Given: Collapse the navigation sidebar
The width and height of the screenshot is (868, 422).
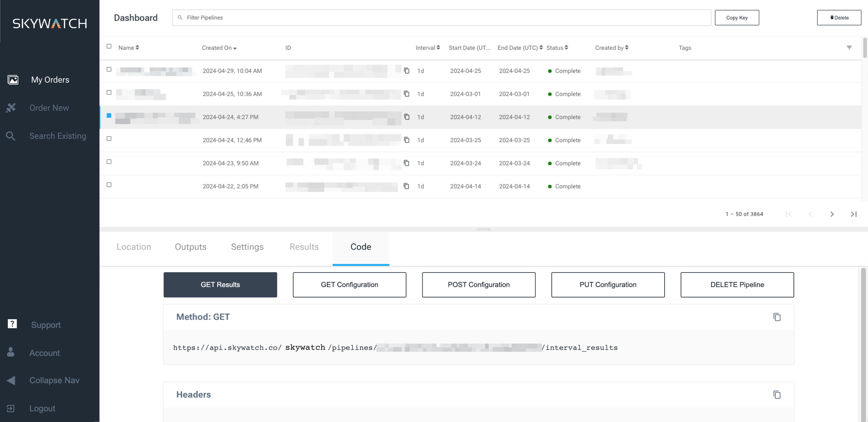Looking at the screenshot, I should (11, 380).
